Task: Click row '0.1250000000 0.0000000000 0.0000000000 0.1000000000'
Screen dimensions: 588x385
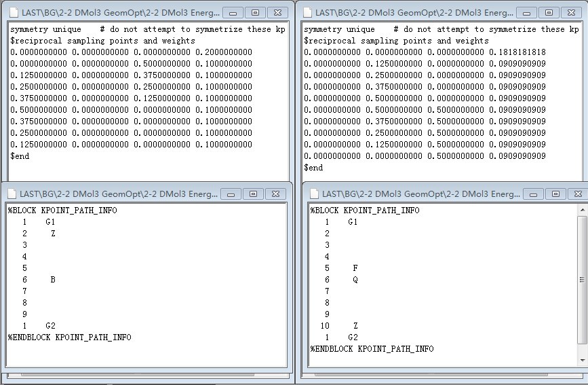Action: (x=132, y=145)
